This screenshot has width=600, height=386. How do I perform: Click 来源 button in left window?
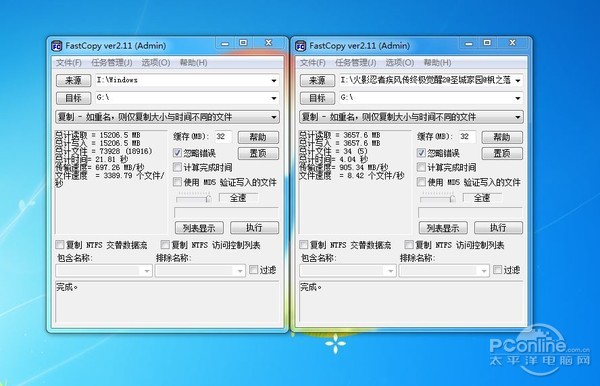tap(73, 80)
